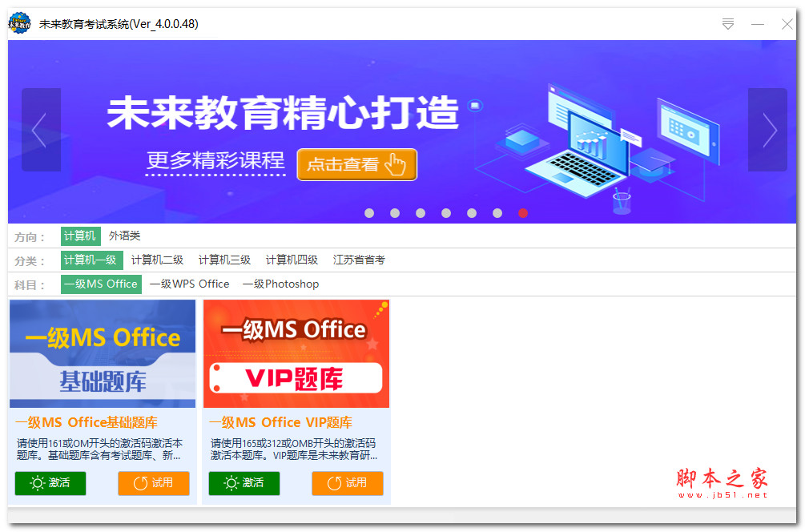Switch category to 计算机四级

point(292,260)
